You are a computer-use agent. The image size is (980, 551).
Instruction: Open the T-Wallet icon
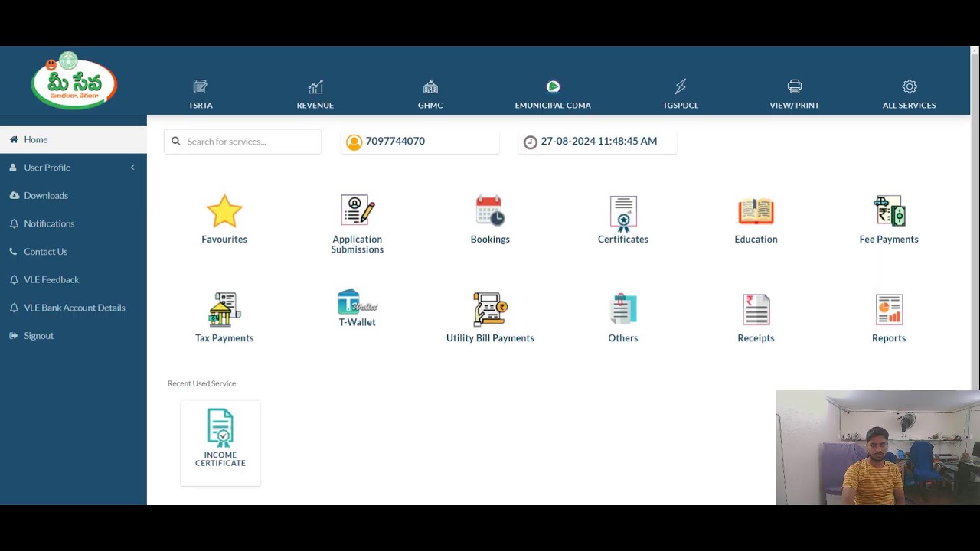pos(358,302)
